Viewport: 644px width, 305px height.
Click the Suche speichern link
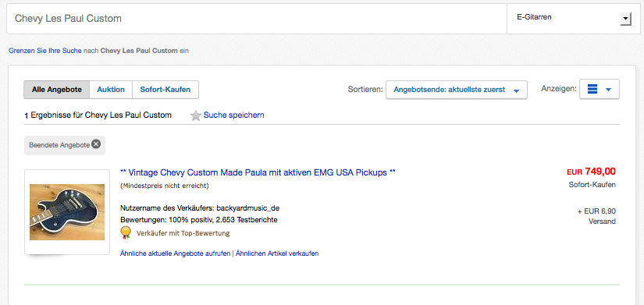pos(233,115)
